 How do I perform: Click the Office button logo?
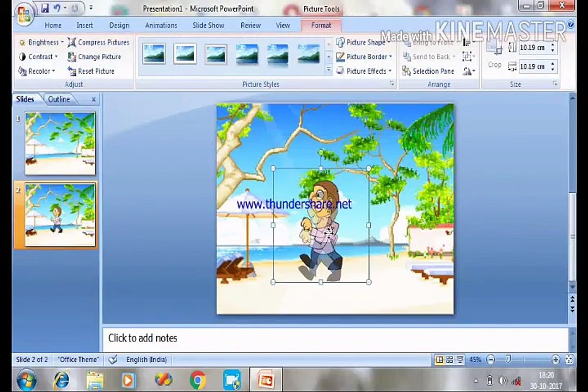pyautogui.click(x=24, y=14)
